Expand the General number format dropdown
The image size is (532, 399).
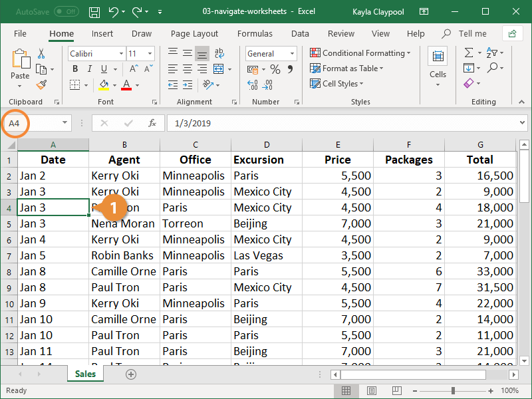tap(292, 54)
